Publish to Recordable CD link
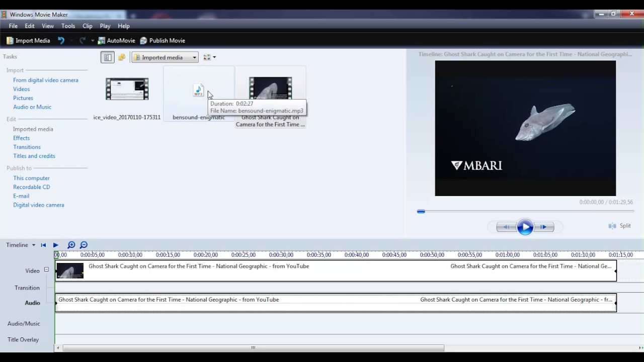This screenshot has width=644, height=362. tap(32, 187)
